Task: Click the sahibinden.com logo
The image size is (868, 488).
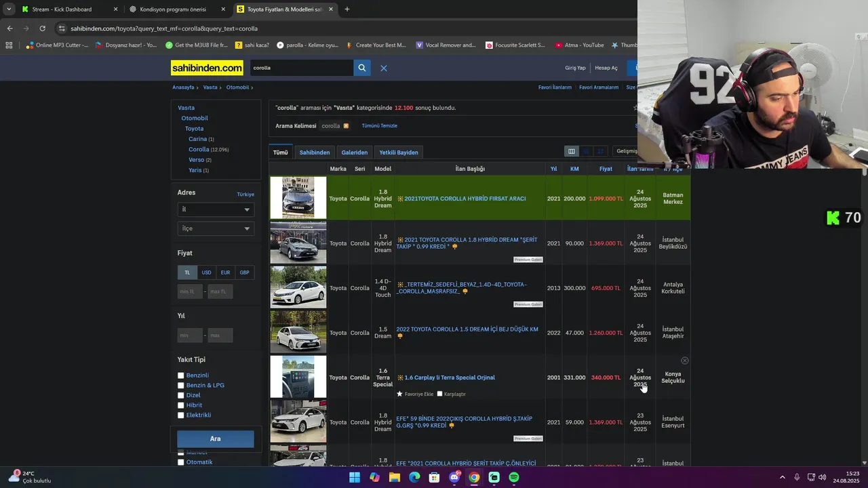Action: 207,68
